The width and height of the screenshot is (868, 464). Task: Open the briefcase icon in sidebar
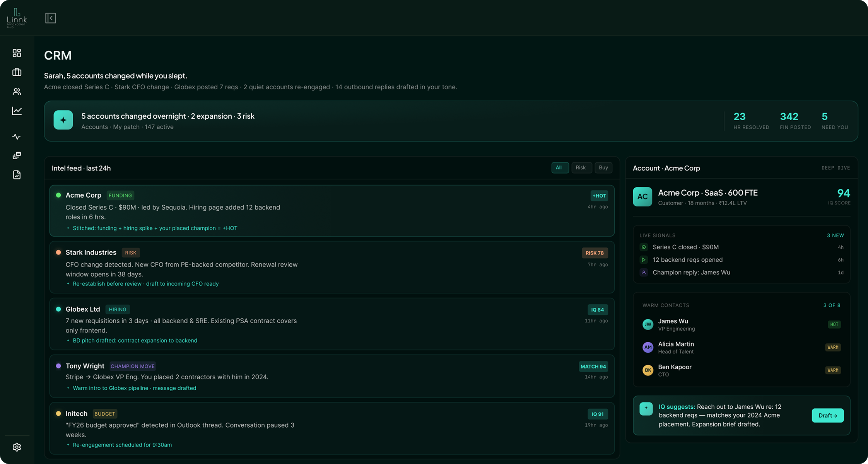pyautogui.click(x=17, y=72)
